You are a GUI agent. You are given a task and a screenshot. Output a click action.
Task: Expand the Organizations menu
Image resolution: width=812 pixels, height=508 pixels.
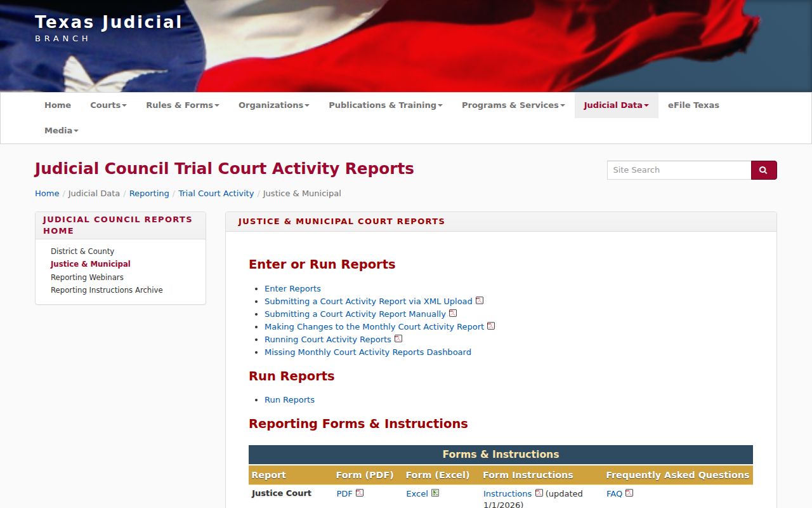274,105
